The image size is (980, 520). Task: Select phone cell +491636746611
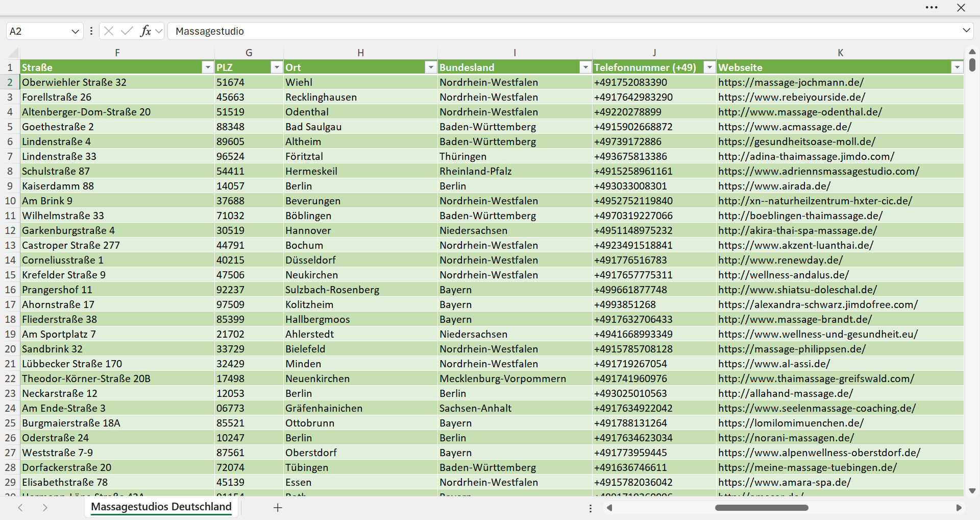[654, 467]
